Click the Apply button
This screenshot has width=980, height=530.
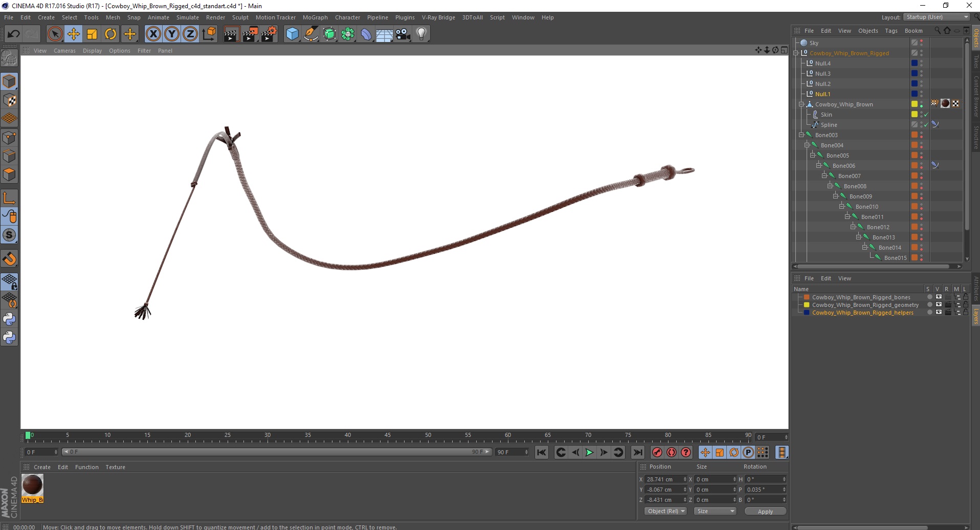coord(765,512)
